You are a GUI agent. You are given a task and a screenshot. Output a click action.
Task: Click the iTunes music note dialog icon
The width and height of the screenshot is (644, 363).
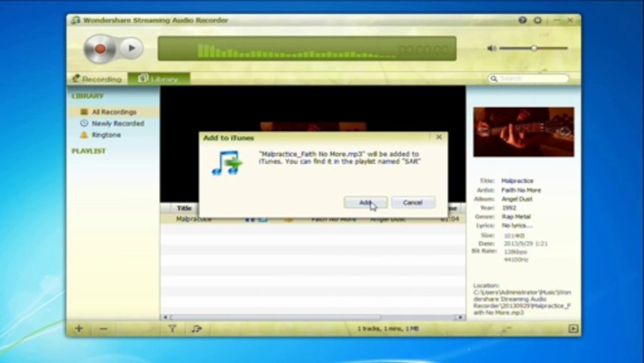227,163
